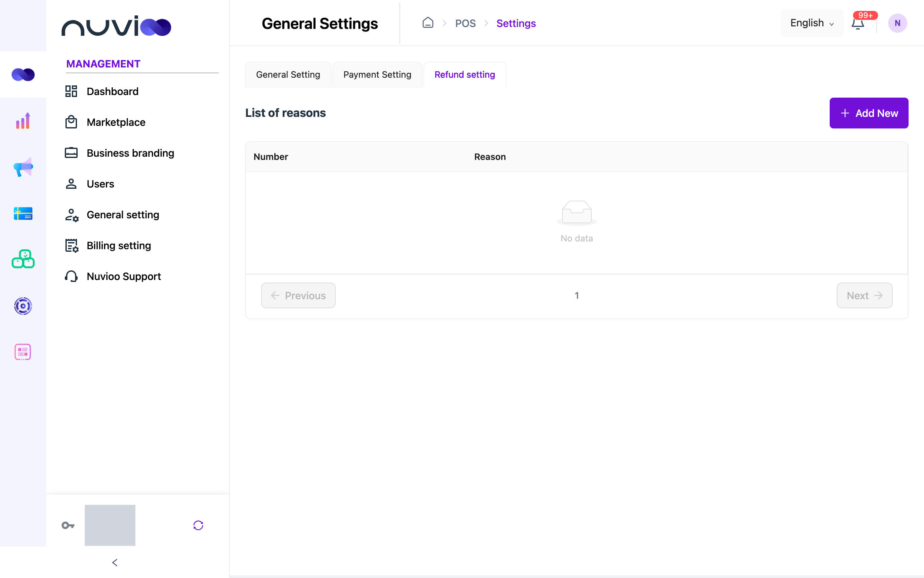Open the green inventory boxes icon
The image size is (924, 578).
click(23, 259)
